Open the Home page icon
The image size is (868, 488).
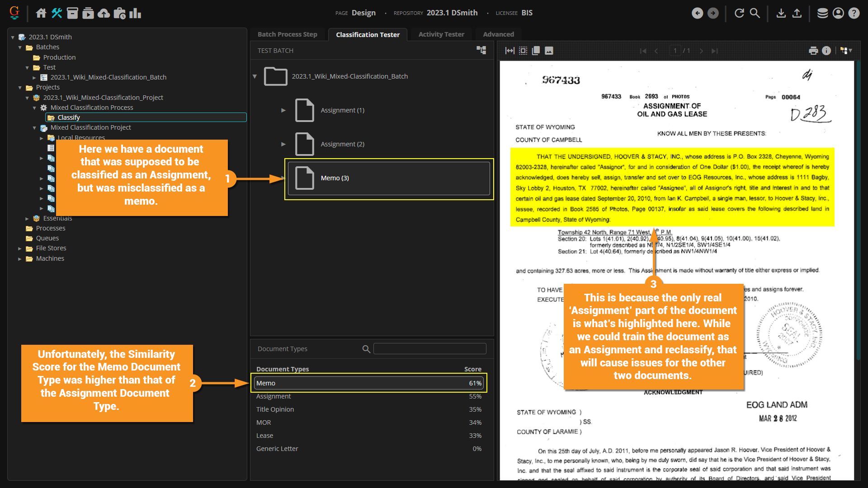(x=41, y=13)
